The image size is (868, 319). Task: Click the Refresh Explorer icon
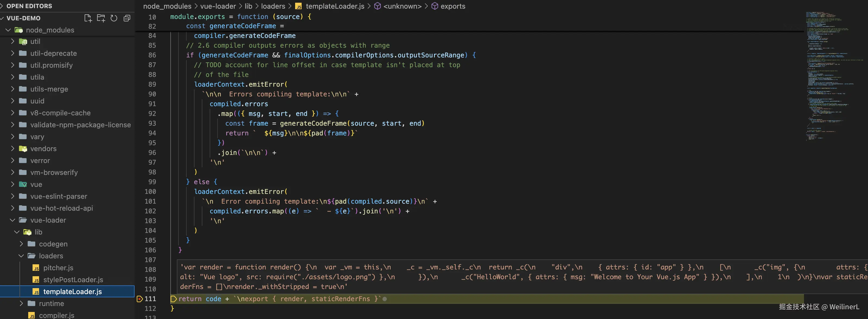pyautogui.click(x=114, y=18)
